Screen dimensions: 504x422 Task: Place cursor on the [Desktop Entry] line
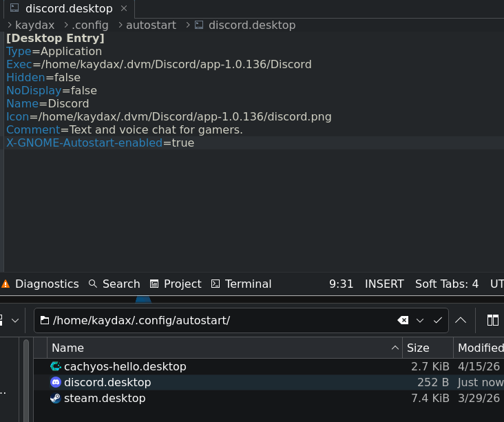click(x=55, y=39)
